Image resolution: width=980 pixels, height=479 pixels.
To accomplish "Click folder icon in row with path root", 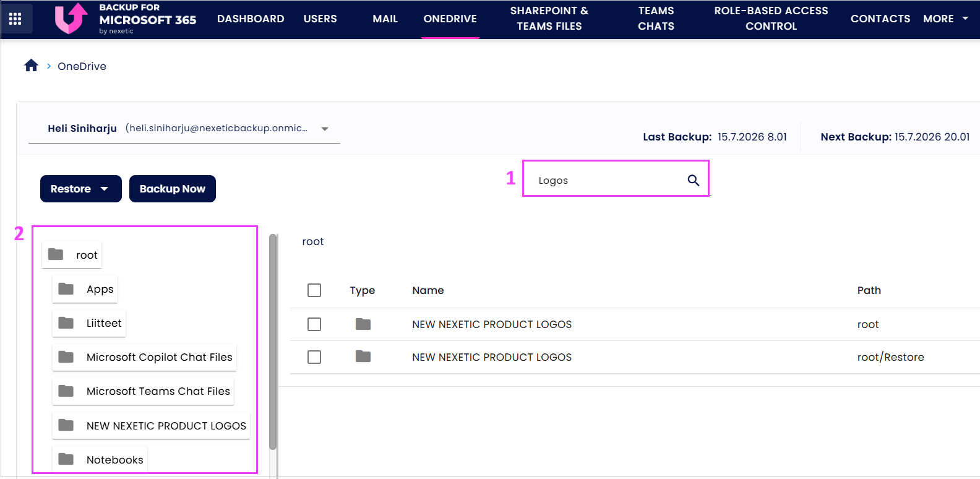I will 363,324.
